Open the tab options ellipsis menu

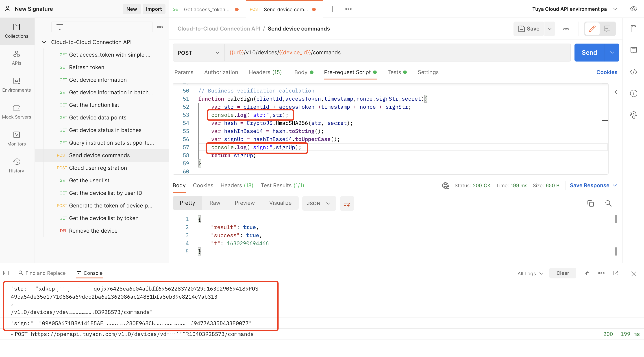[348, 9]
